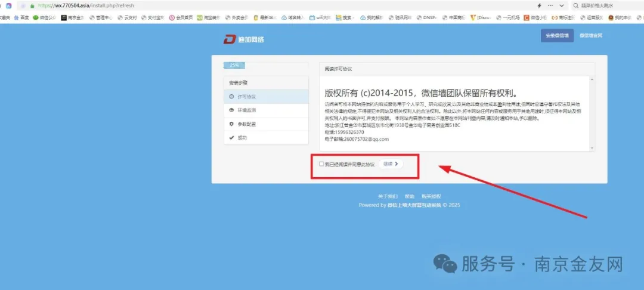644x290 pixels.
Task: Open the 运营服务 bookmark
Action: click(592, 18)
